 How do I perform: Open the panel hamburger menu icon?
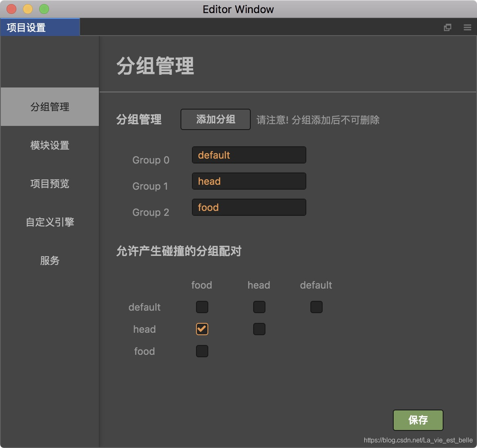tap(467, 27)
